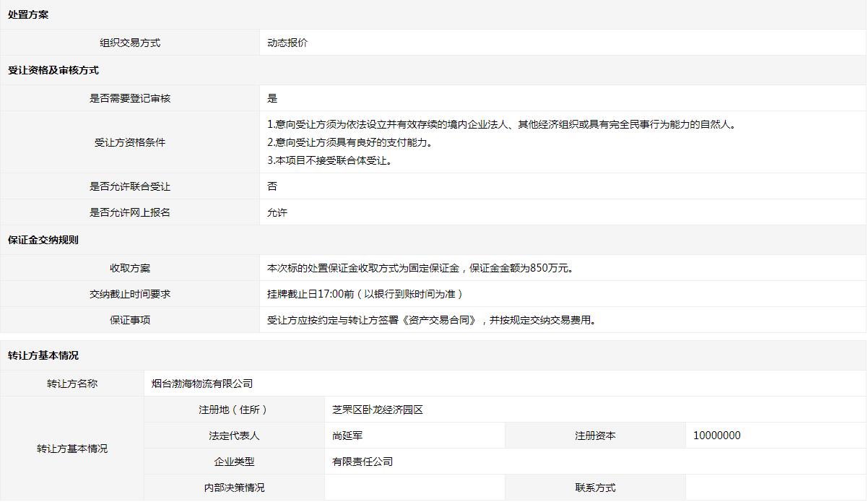Select the 资产交易合同 guarantee description text
The height and width of the screenshot is (502, 868).
[432, 320]
